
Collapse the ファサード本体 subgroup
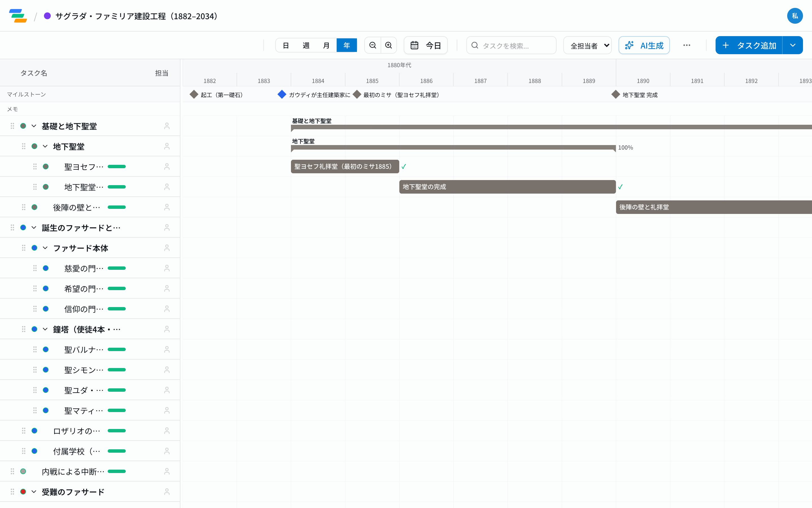45,248
